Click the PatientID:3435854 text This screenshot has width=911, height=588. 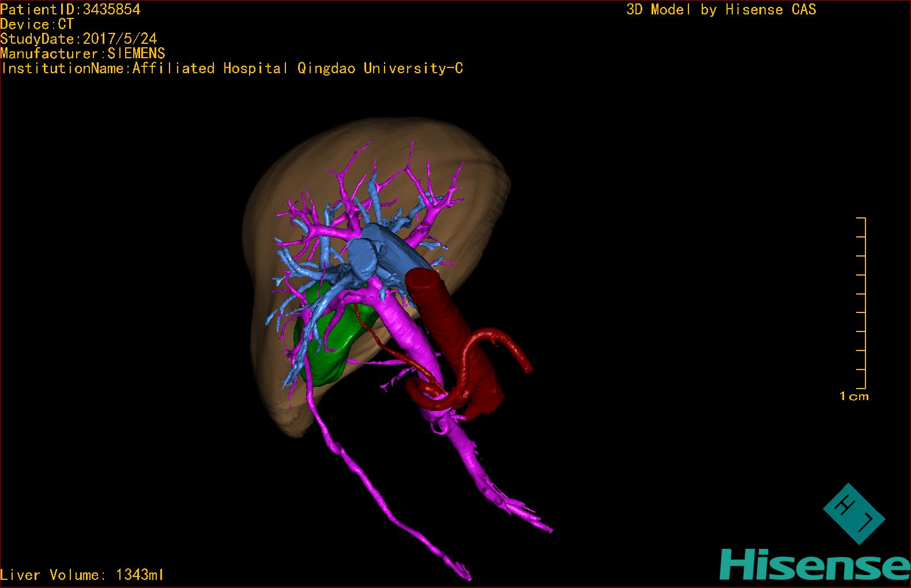(70, 9)
